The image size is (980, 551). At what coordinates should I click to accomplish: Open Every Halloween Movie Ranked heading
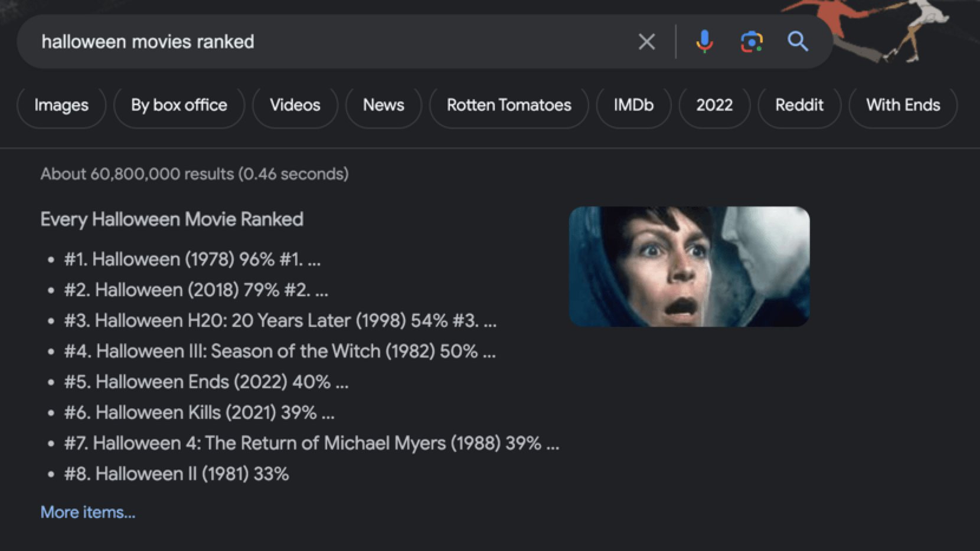tap(172, 219)
